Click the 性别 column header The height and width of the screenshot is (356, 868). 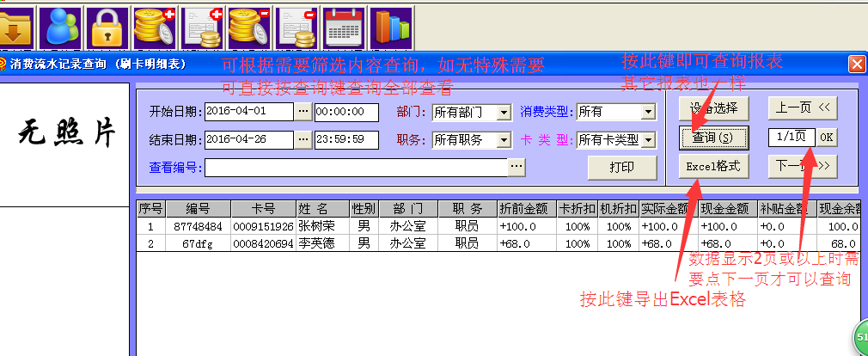(x=364, y=209)
